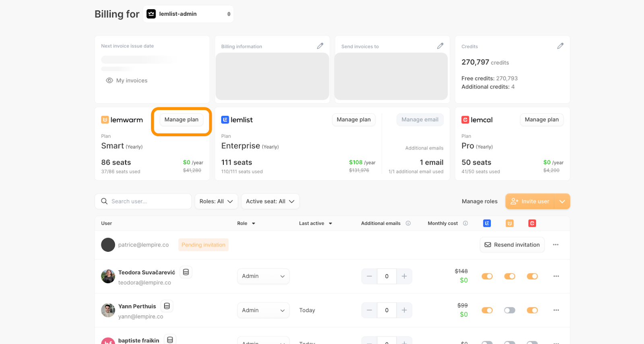Click Manage plan for lemwarm
The width and height of the screenshot is (644, 344).
(x=181, y=120)
